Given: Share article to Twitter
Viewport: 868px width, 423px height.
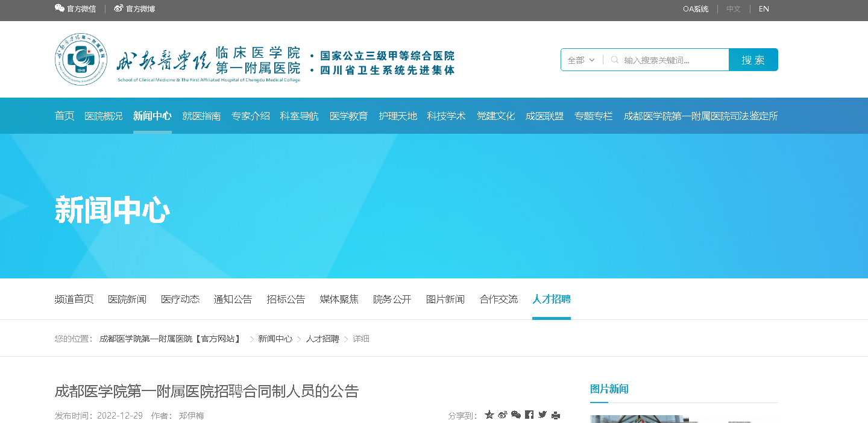Looking at the screenshot, I should pyautogui.click(x=542, y=415).
